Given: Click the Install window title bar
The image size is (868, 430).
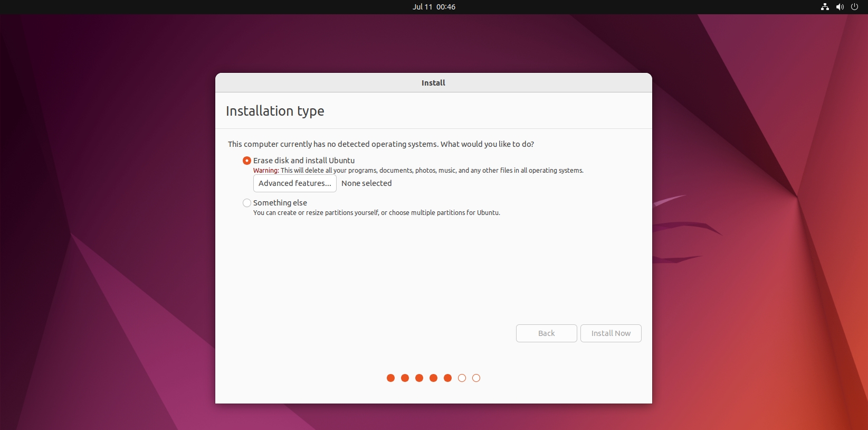Looking at the screenshot, I should (x=434, y=83).
